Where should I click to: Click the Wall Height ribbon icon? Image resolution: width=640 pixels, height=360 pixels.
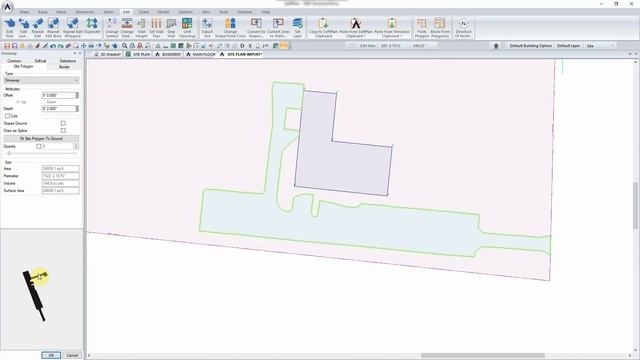click(141, 27)
